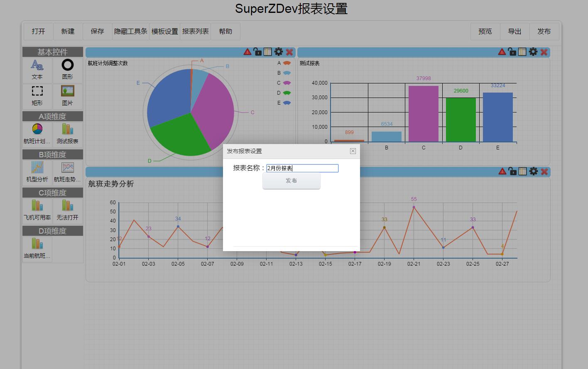Collapse the C项维度 section header
The image size is (588, 369).
53,193
